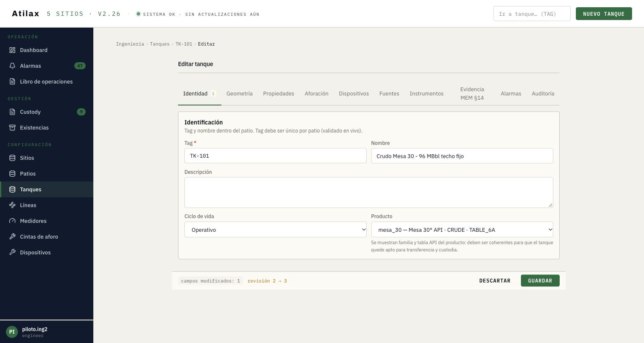Screen dimensions: 644x343
Task: View the Auditoría tab
Action: pos(543,94)
